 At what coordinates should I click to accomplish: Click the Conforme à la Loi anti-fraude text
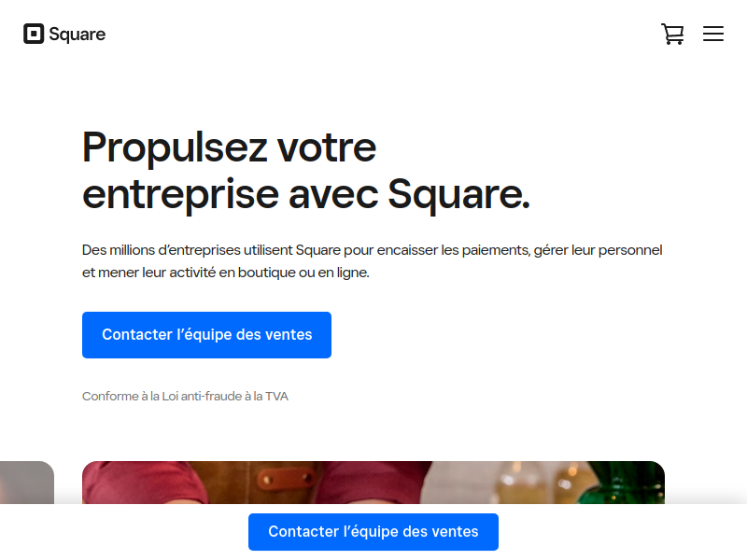(185, 396)
